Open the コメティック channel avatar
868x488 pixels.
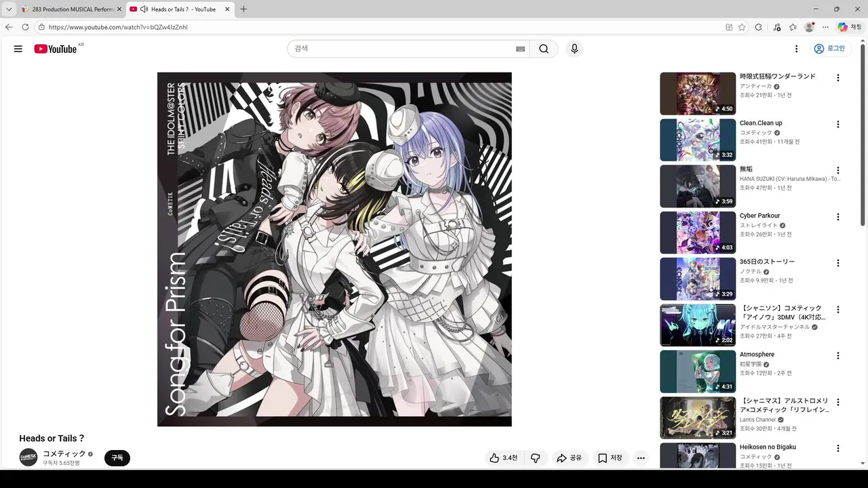(28, 457)
